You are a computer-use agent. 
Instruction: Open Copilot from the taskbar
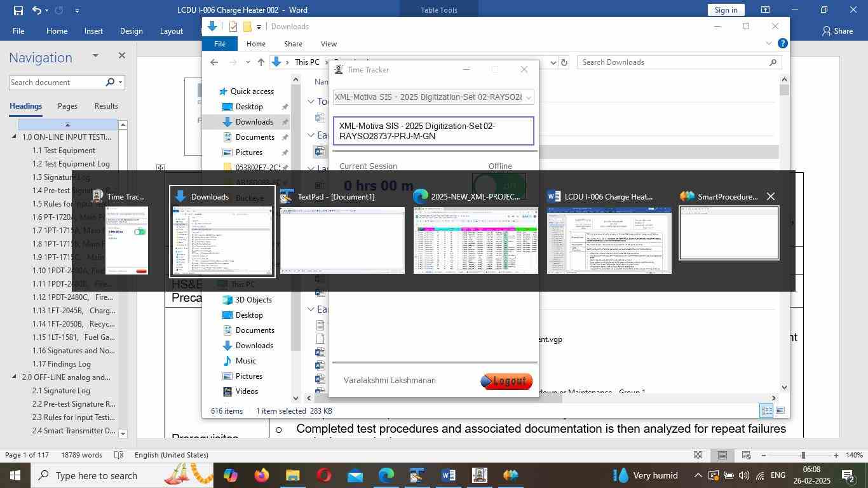click(x=230, y=475)
